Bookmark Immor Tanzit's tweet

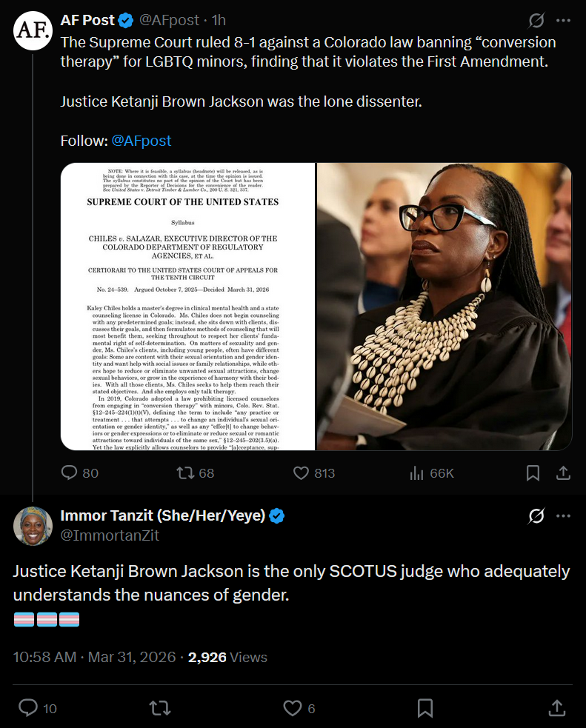pyautogui.click(x=425, y=708)
